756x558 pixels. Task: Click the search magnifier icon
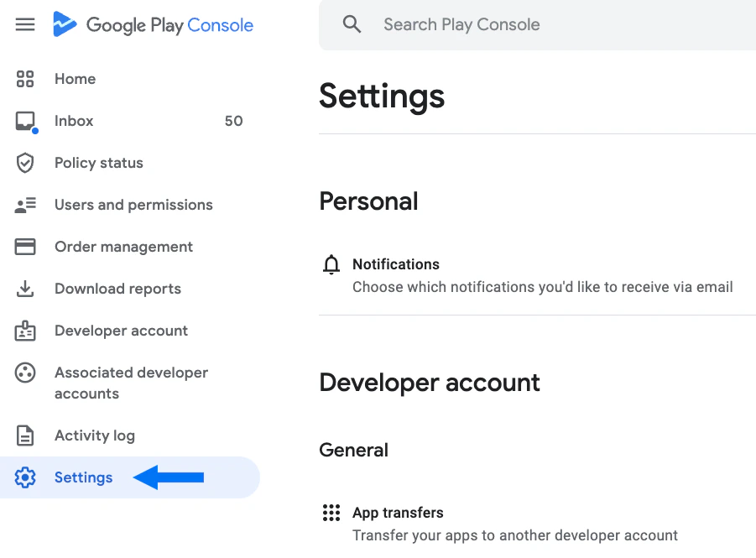352,23
